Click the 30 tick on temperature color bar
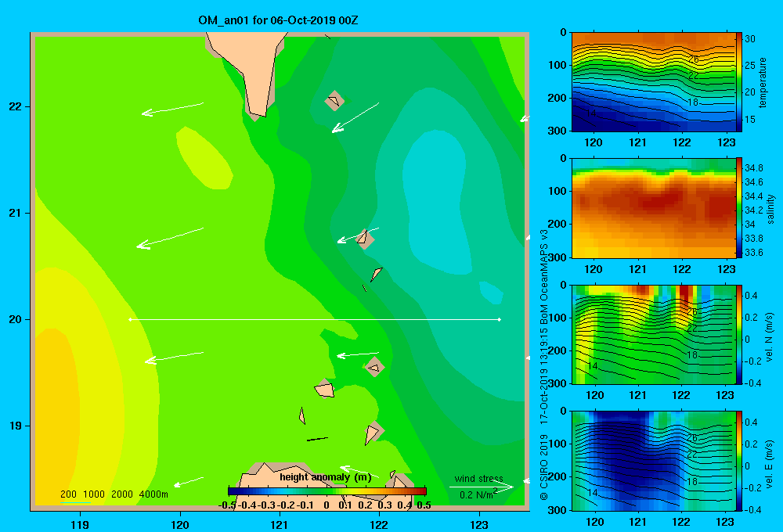Viewport: 783px width, 532px height. pos(750,39)
